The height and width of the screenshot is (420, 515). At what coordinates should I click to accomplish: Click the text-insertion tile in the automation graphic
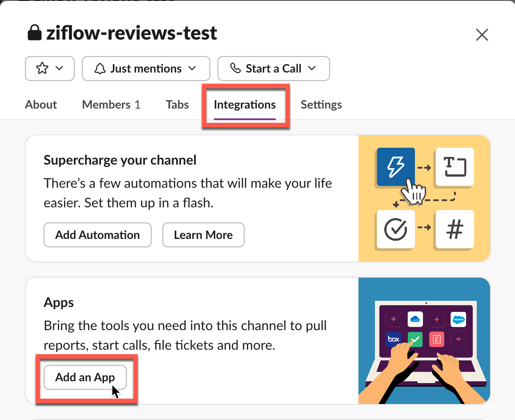[454, 167]
